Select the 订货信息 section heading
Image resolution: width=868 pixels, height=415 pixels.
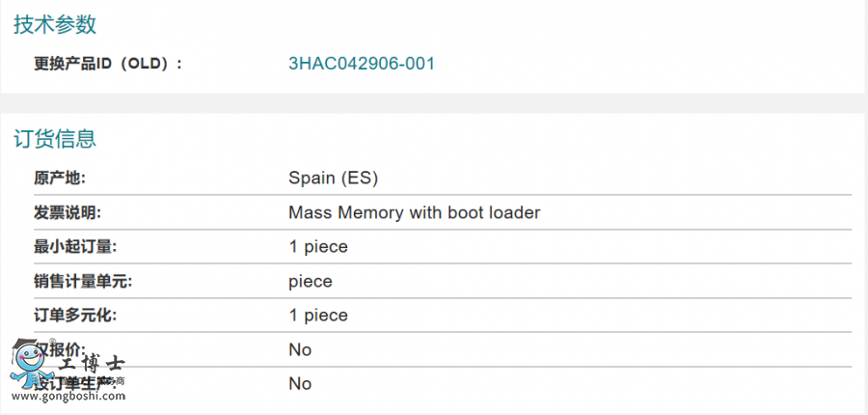55,139
